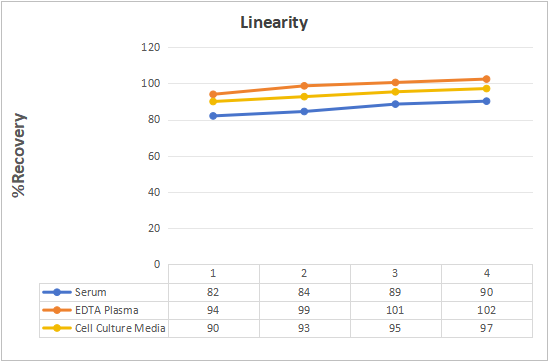Select the EDTA Plasma legend label
Viewport: 548px width, 361px height.
click(x=107, y=310)
